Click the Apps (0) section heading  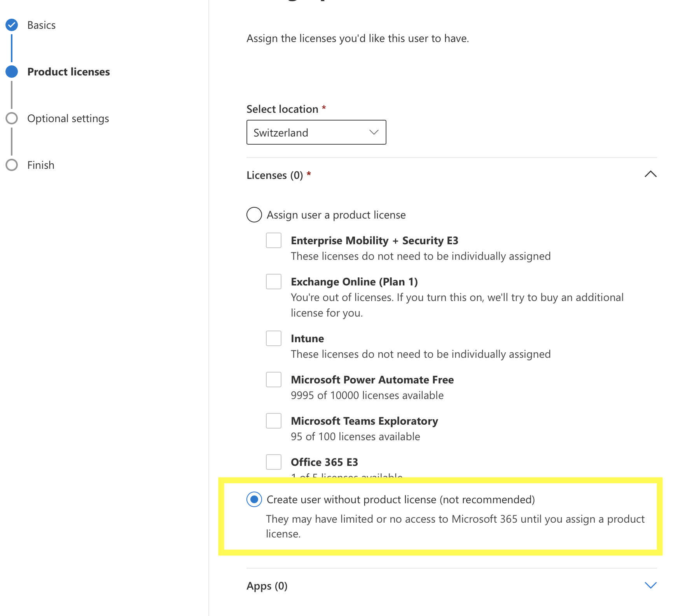(x=267, y=586)
